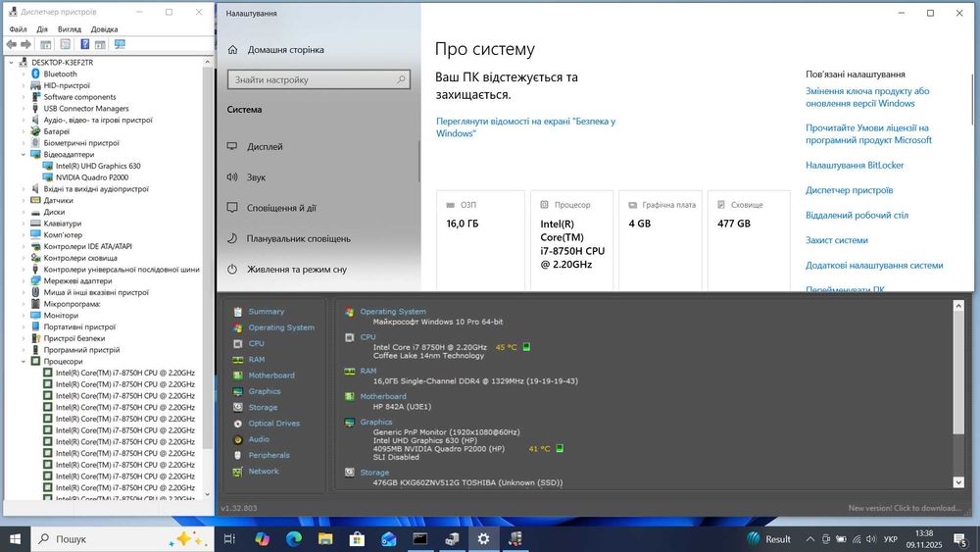Open the Motherboard heading in Speccy summary
Viewport: 980px width, 552px height.
(x=382, y=396)
